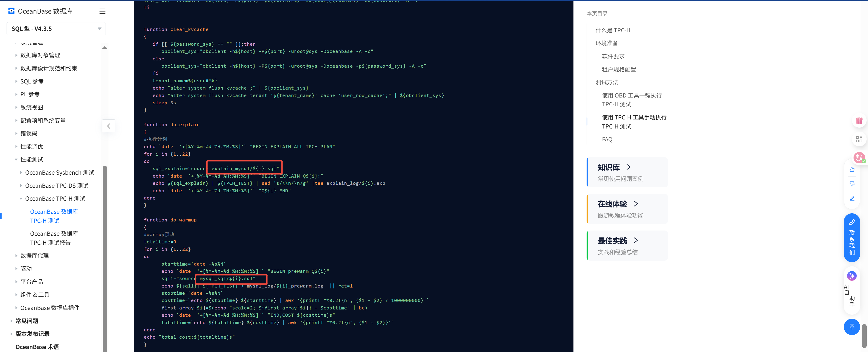Jump to 使用 OBD 工具一键执行 TPC-H 测试
The height and width of the screenshot is (352, 868).
[632, 100]
